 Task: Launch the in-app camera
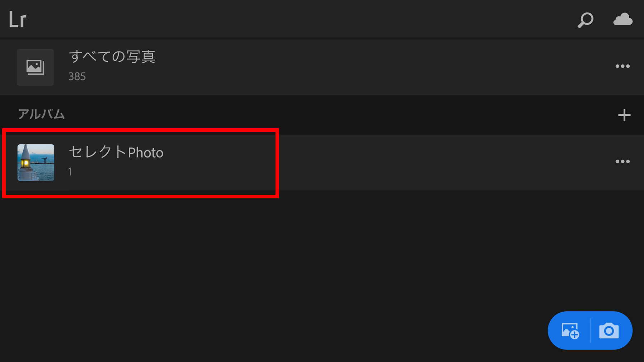(609, 331)
